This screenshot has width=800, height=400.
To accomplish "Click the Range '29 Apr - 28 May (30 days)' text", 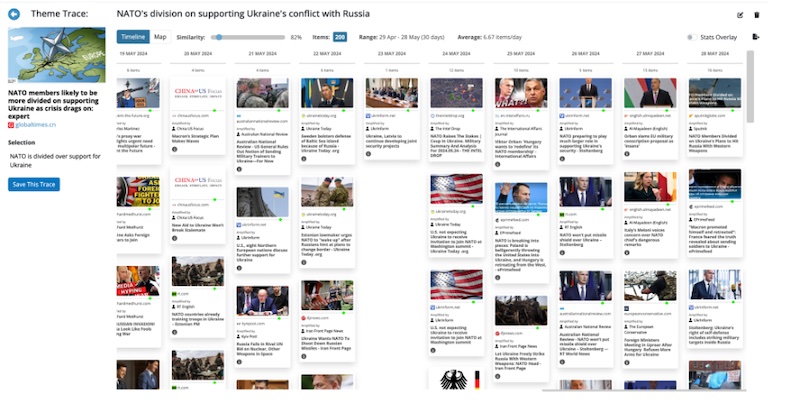I will (411, 37).
